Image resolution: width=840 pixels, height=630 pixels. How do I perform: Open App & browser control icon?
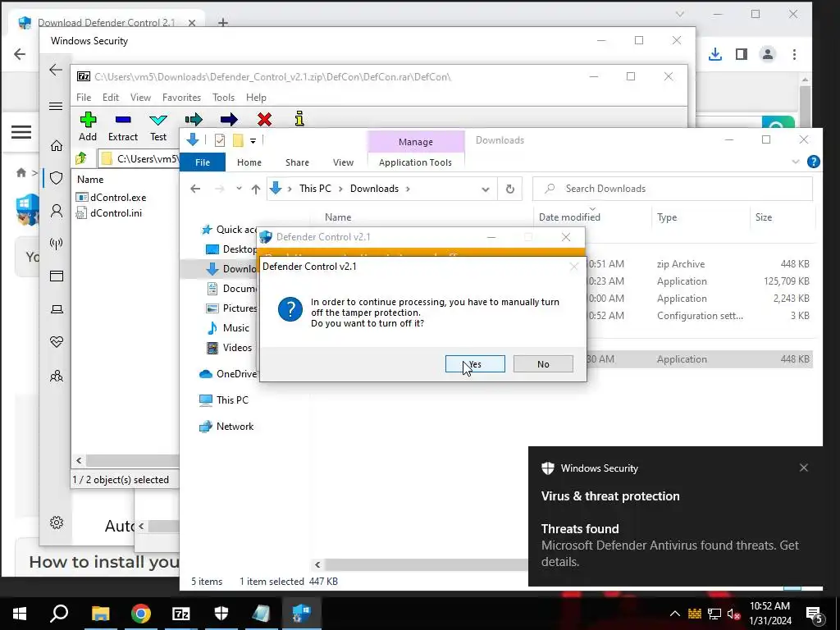click(57, 276)
